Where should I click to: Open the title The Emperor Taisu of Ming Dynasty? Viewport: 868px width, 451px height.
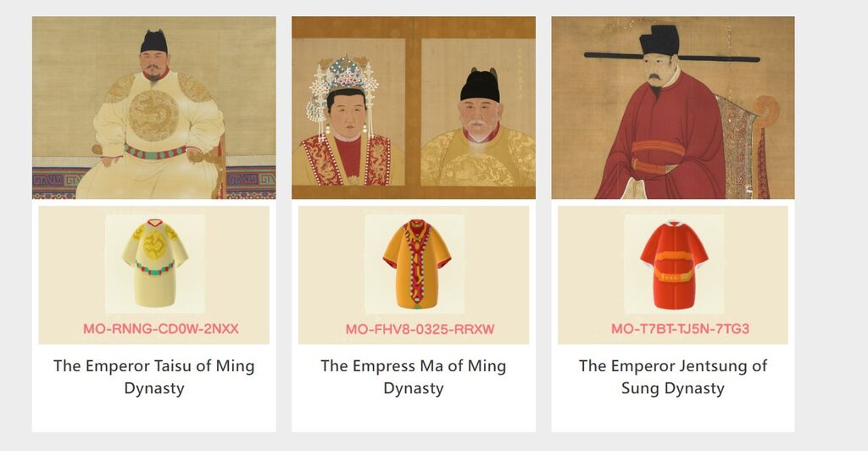pos(154,377)
